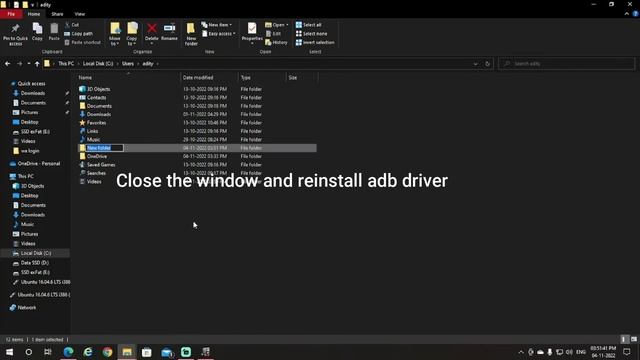Open Data SSD (D:) in sidebar
This screenshot has width=640, height=360.
(35, 263)
